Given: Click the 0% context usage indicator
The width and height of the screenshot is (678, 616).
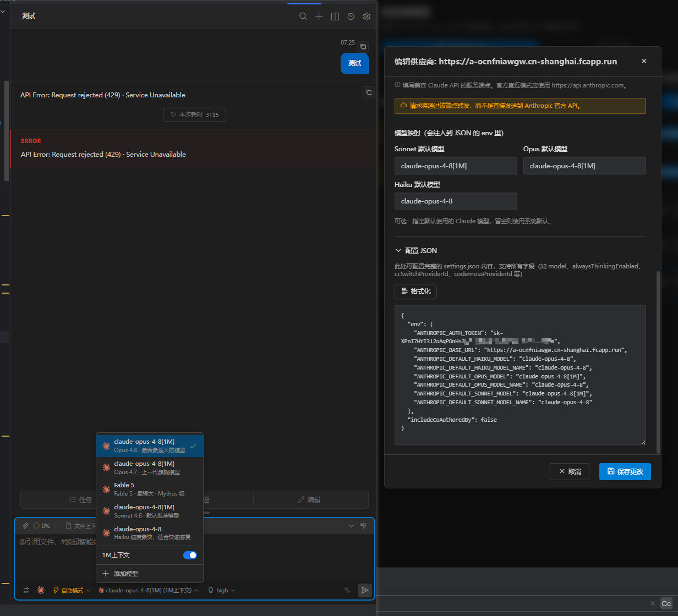Looking at the screenshot, I should pos(42,526).
